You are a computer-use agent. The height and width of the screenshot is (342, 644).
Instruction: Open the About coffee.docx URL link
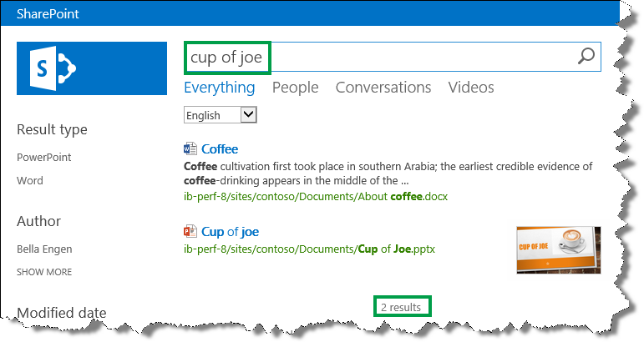point(316,196)
